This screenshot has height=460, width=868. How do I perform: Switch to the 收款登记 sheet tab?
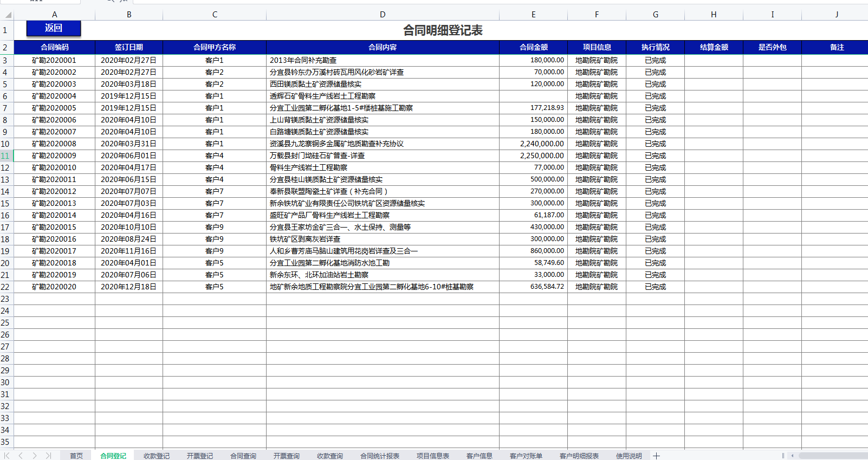[x=157, y=456]
